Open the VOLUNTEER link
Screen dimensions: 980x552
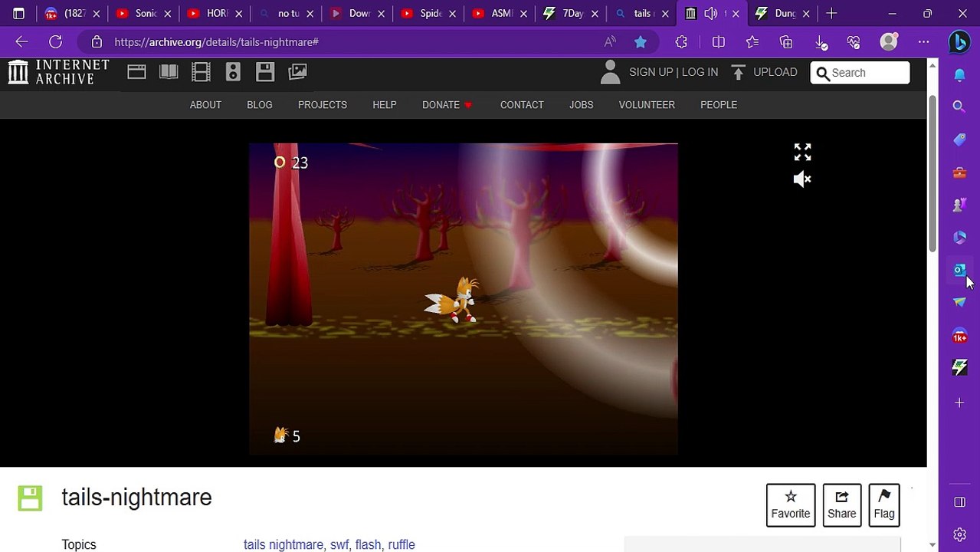[647, 105]
